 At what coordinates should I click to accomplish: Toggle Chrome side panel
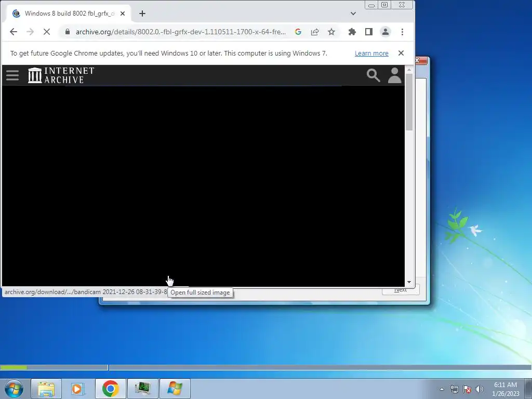pos(369,32)
